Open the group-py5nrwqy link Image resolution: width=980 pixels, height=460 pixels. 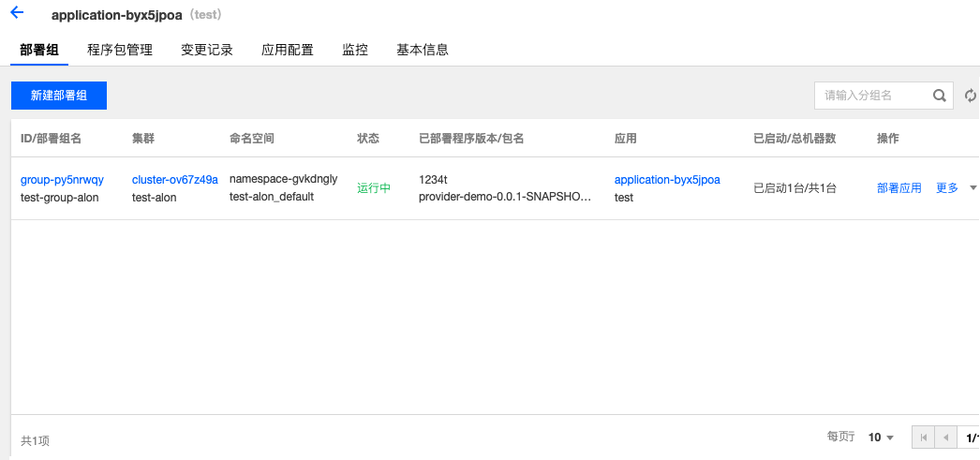pyautogui.click(x=62, y=180)
